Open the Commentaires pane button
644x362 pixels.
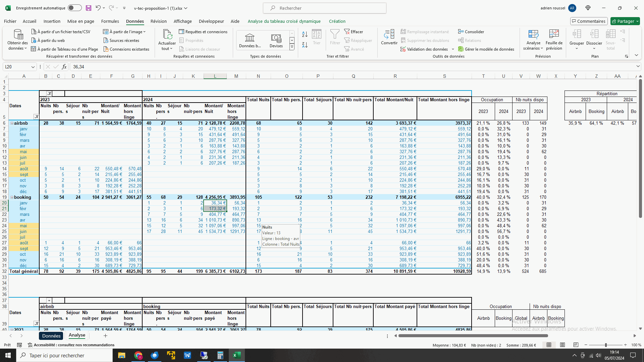point(589,21)
